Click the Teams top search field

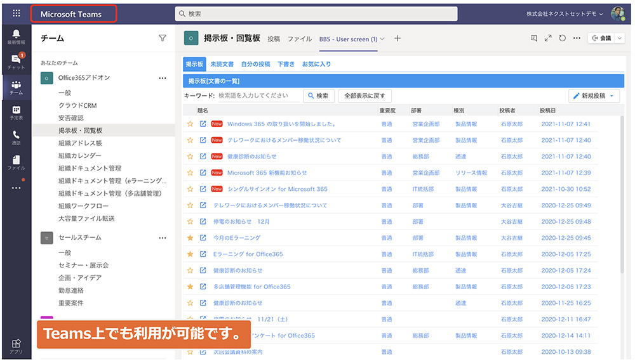coord(316,14)
